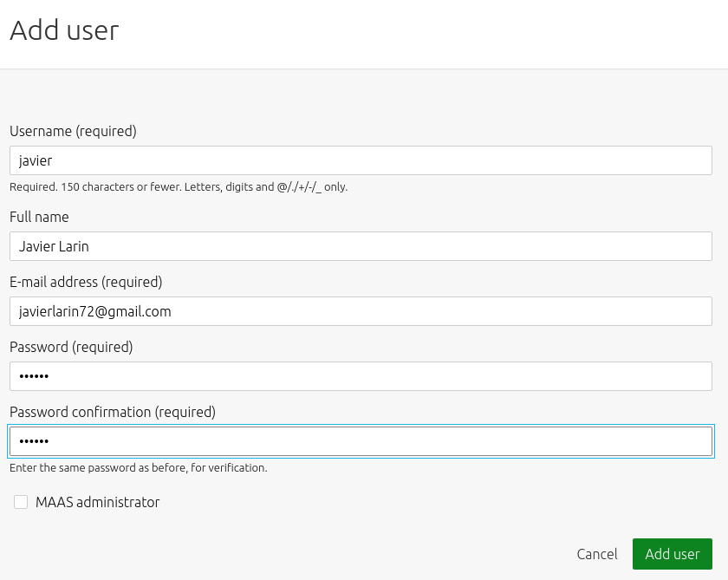The image size is (728, 580).
Task: Focus the Password confirmation input field
Action: coord(361,441)
